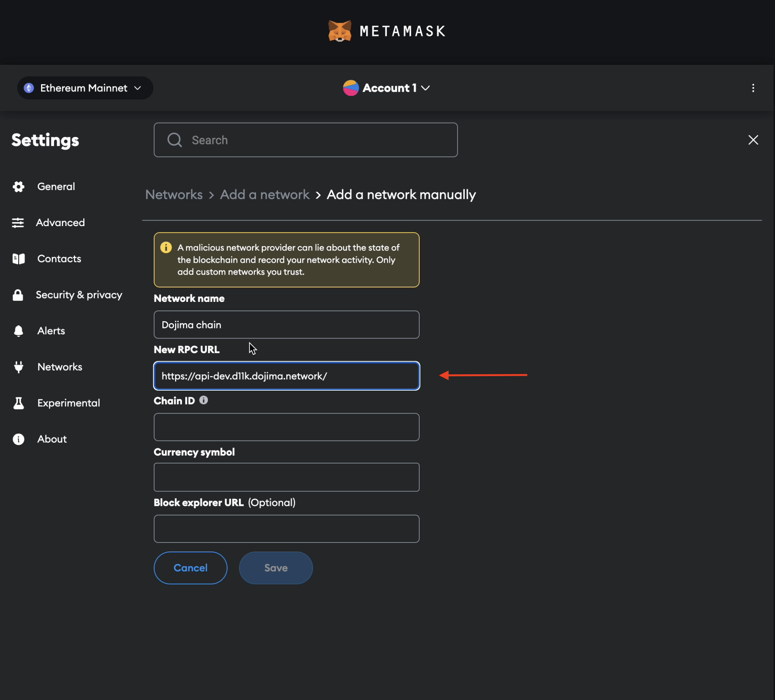775x700 pixels.
Task: Open the Networks settings tab
Action: tap(60, 367)
